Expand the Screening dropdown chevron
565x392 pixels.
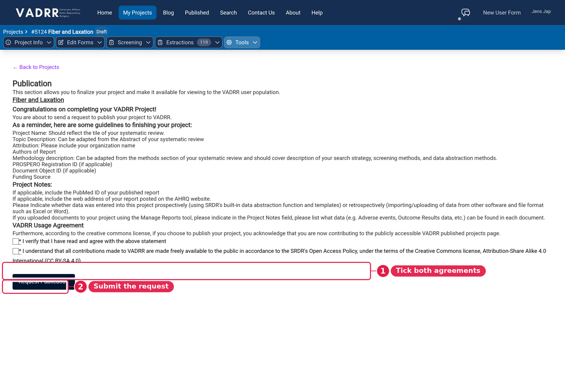(148, 42)
